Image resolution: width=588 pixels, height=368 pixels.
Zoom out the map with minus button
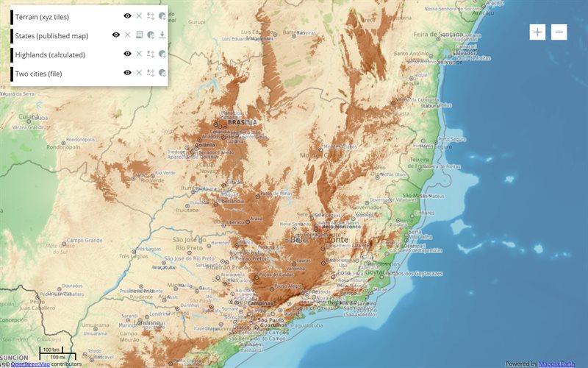tap(559, 32)
